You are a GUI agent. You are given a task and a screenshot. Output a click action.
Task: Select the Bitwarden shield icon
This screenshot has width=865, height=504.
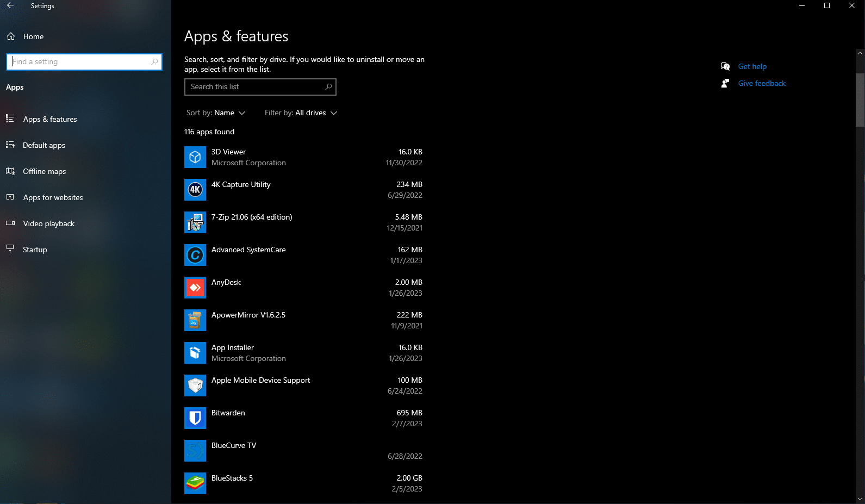(x=195, y=418)
